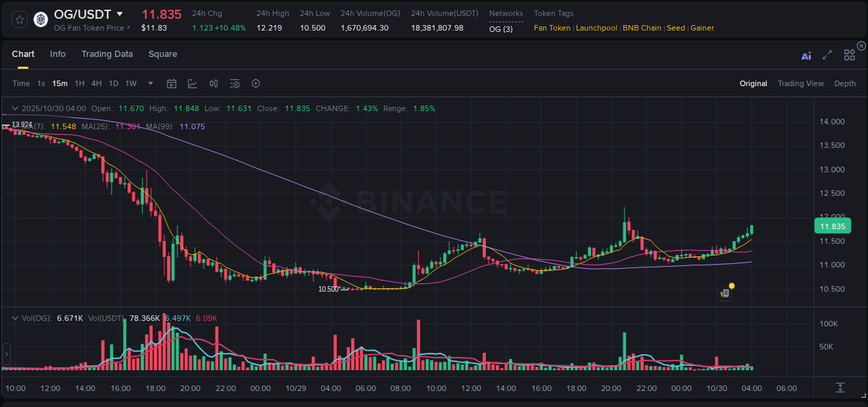Toggle the favorite star for OG/USDT
868x407 pixels.
point(19,19)
